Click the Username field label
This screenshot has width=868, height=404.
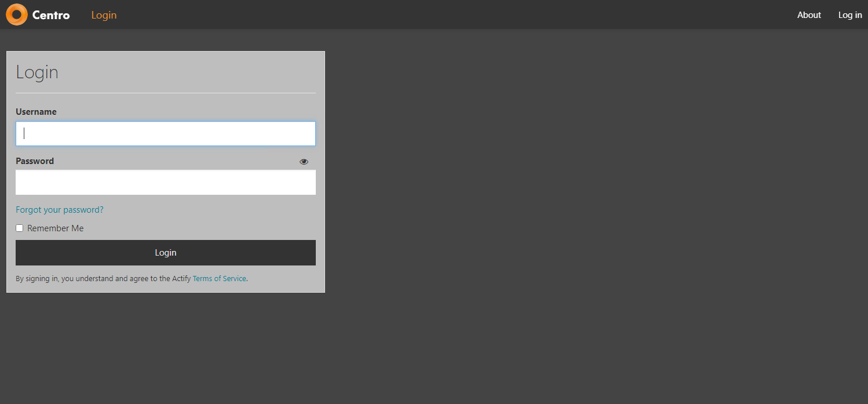point(36,112)
